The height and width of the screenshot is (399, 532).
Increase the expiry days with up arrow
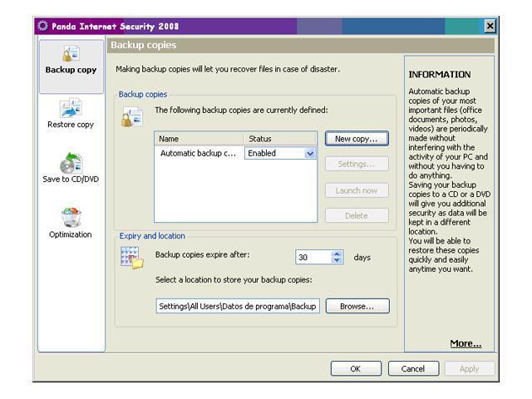coord(337,254)
